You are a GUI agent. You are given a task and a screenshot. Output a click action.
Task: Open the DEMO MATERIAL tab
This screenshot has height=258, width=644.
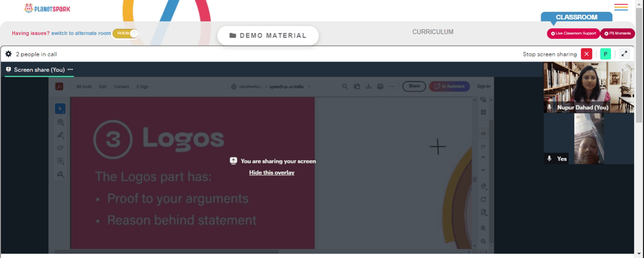(x=268, y=35)
